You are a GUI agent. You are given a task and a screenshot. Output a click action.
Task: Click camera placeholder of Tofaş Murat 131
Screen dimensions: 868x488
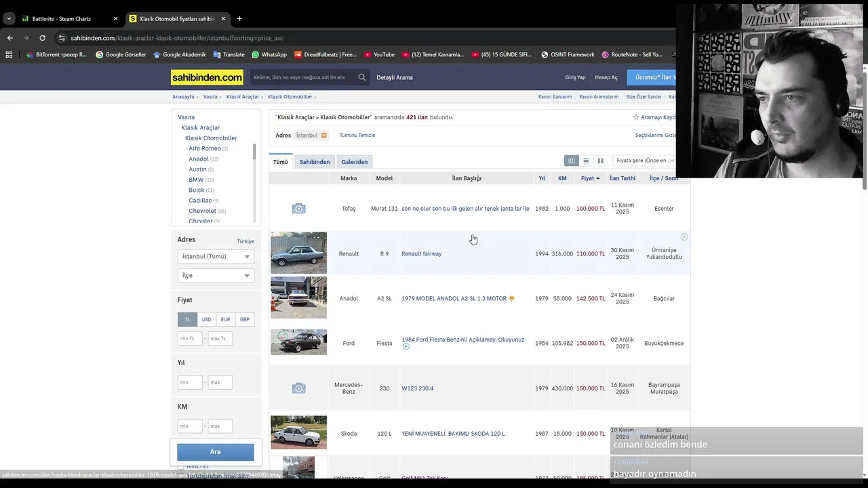pyautogui.click(x=298, y=208)
